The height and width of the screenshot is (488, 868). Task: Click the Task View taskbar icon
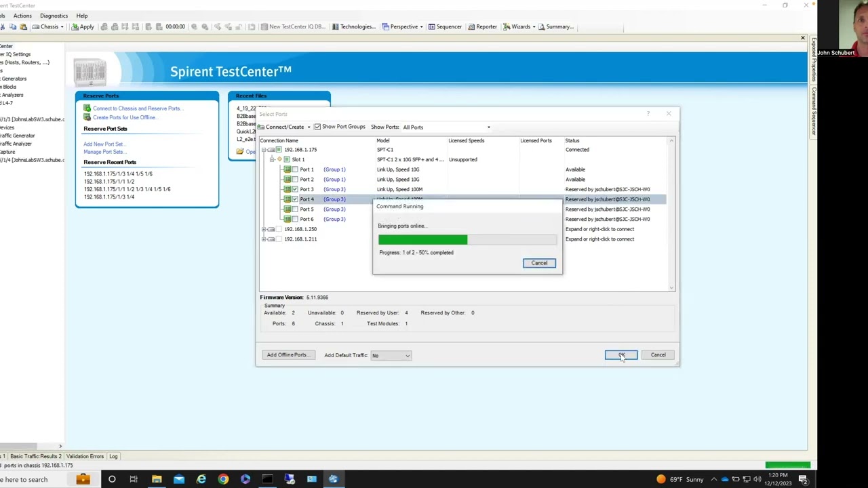(x=134, y=480)
